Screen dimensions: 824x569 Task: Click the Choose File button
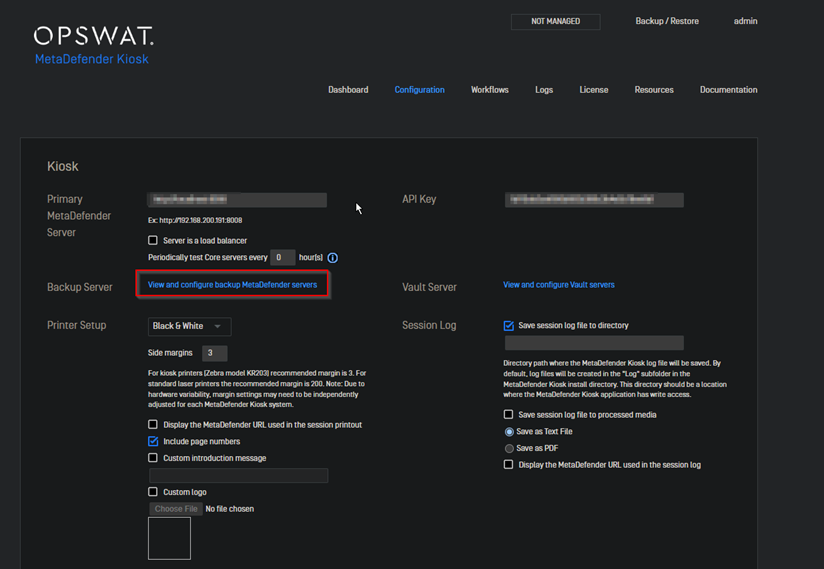point(176,509)
